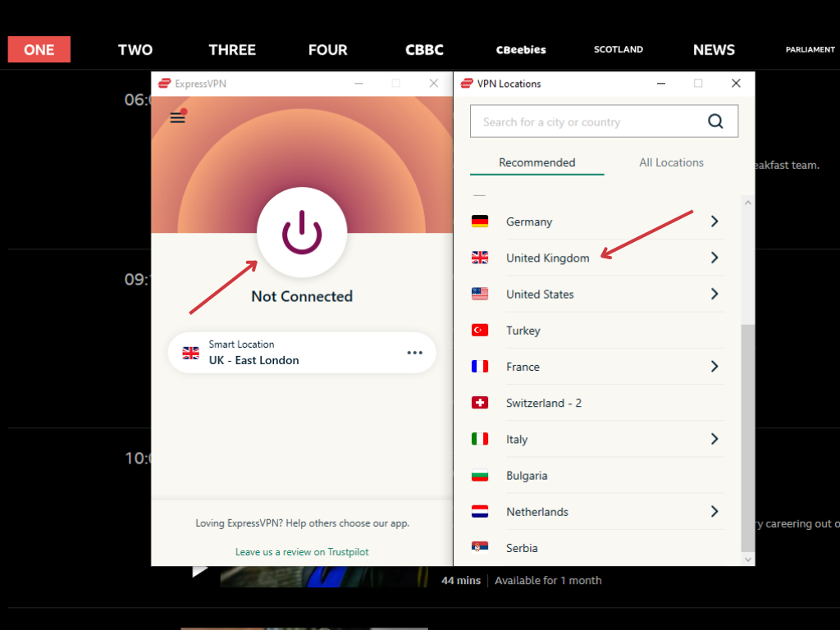This screenshot has width=840, height=630.
Task: Click the Turkey flag icon
Action: [480, 330]
